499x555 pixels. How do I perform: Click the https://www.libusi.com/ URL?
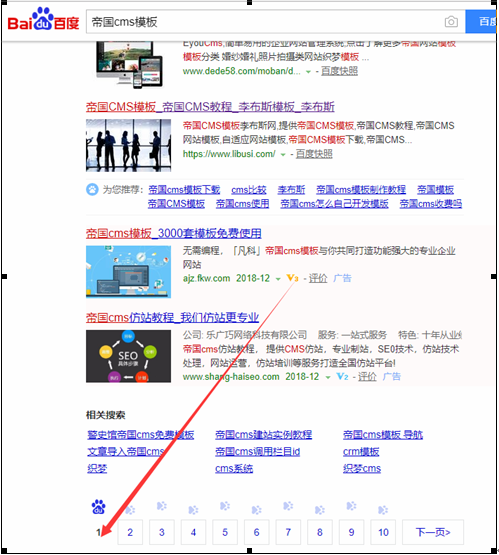click(229, 154)
